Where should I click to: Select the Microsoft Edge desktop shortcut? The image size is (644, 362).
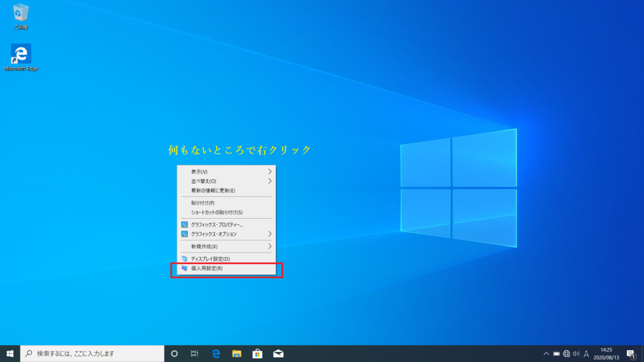click(21, 57)
